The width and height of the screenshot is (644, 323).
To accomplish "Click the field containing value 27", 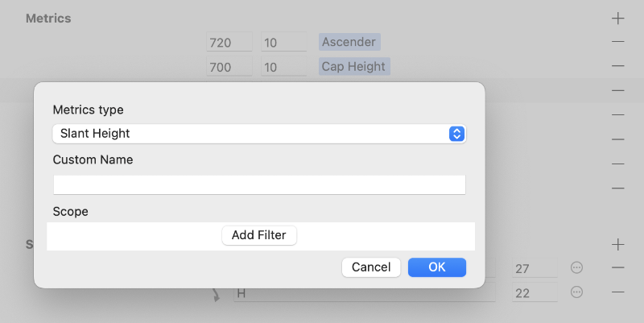I will tap(535, 269).
